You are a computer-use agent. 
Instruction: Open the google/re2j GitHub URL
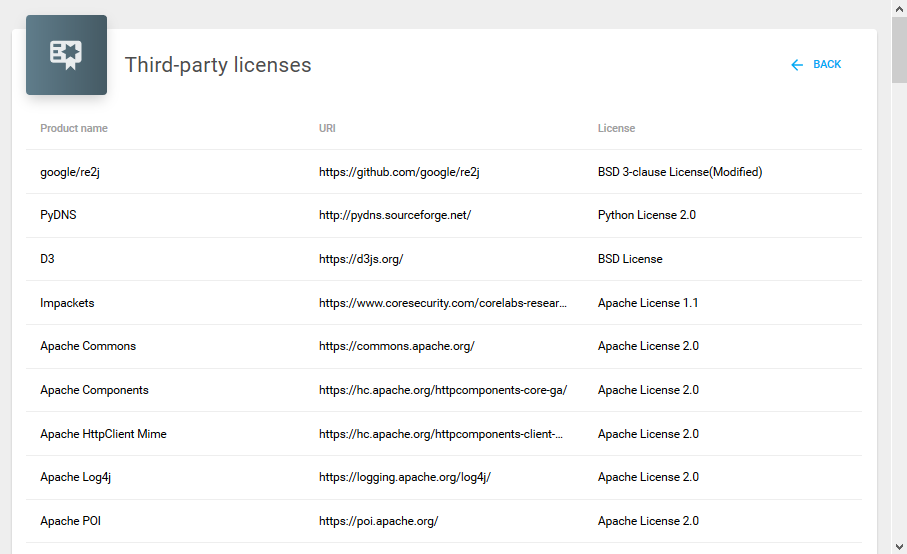click(399, 172)
